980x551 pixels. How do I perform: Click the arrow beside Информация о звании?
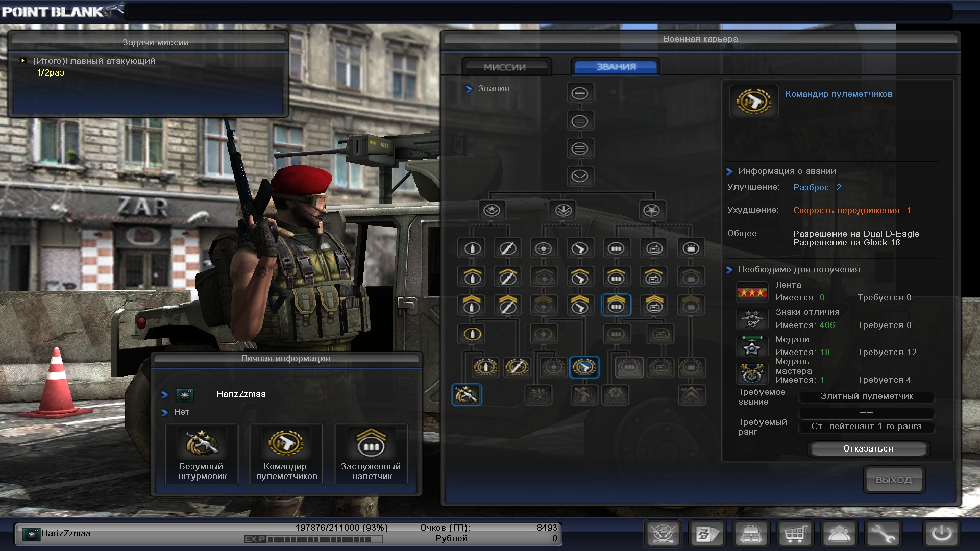pyautogui.click(x=729, y=172)
